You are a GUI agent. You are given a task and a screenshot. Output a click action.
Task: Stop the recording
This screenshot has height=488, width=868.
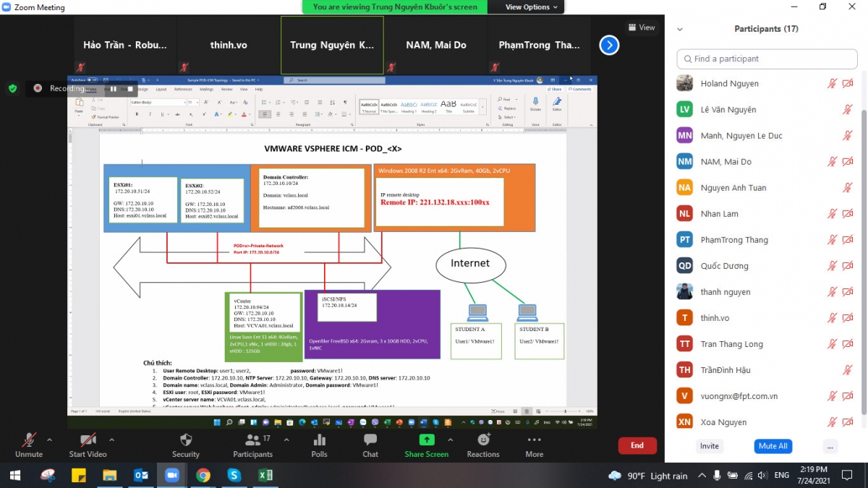(130, 89)
